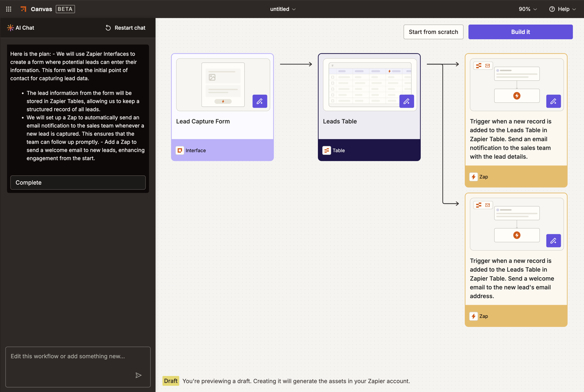
Task: Open the 90% zoom level dropdown
Action: click(528, 9)
